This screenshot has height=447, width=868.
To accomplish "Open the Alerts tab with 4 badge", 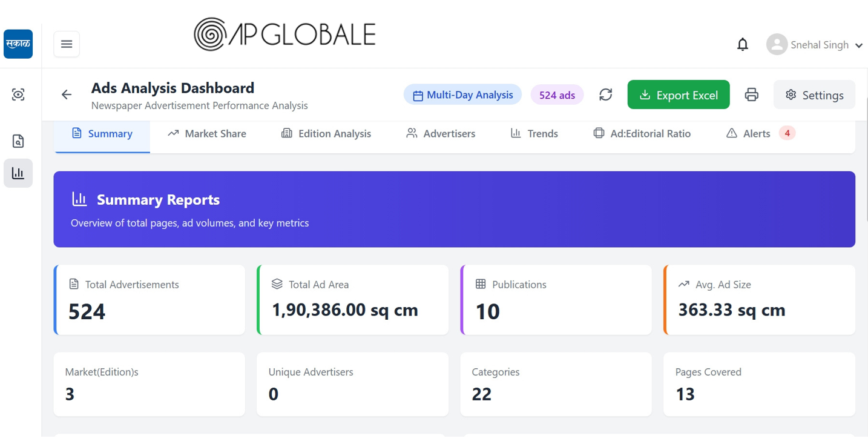I will [760, 134].
